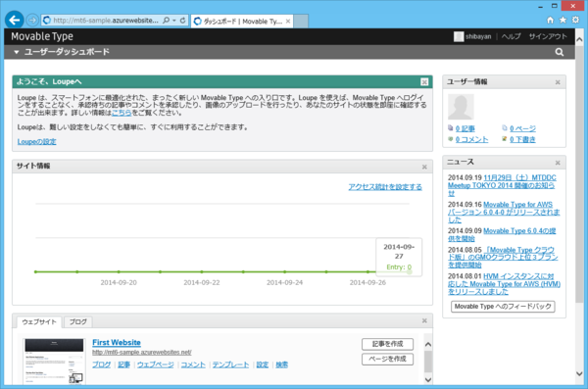Open the favorites star icon

coord(563,20)
